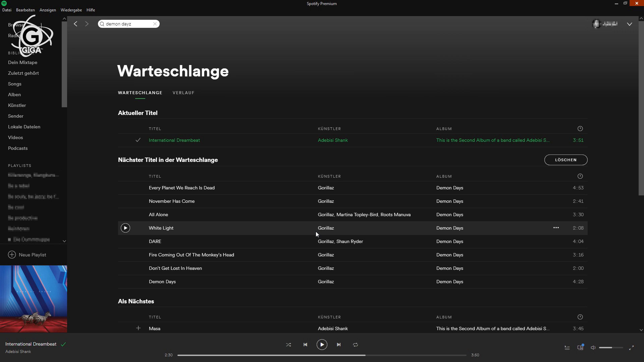Skip to the next track
This screenshot has width=644, height=362.
point(339,345)
